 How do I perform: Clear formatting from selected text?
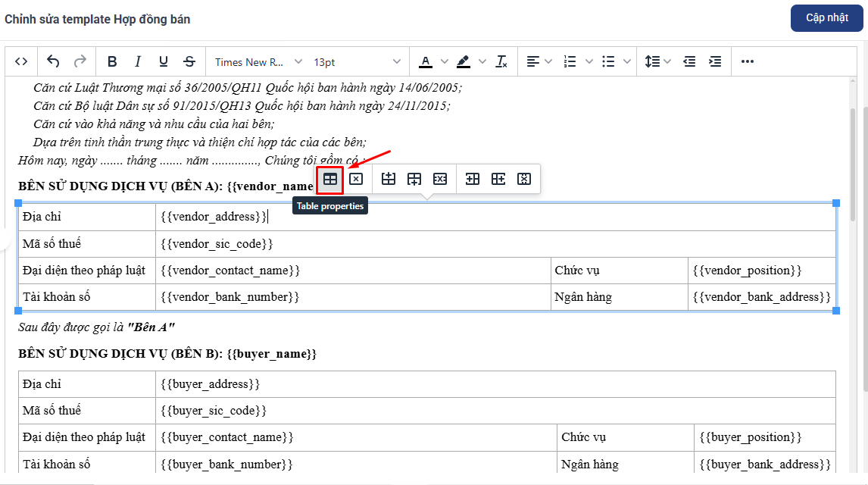[501, 61]
